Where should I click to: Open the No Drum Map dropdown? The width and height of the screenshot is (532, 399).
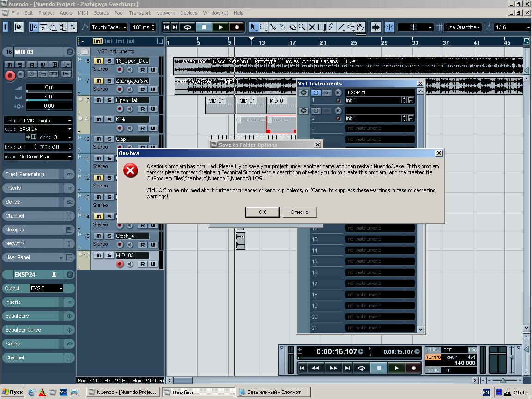tap(38, 157)
